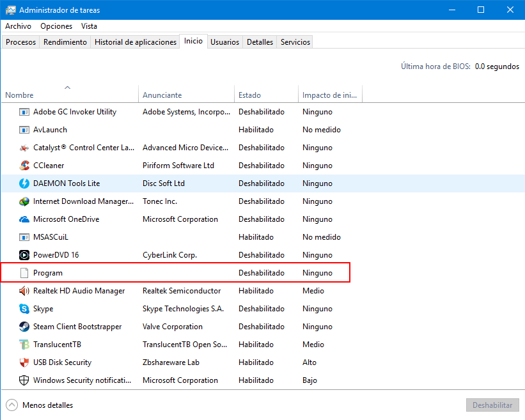
Task: Open the Opciones menu
Action: [x=56, y=26]
